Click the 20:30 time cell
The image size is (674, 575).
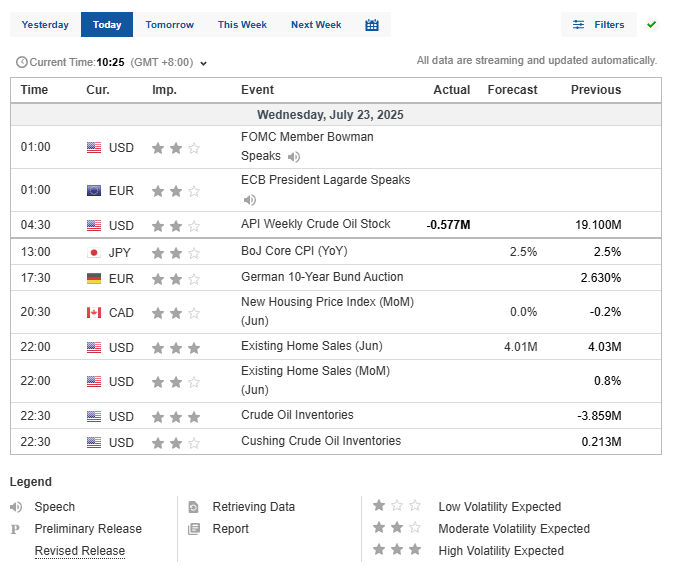[x=35, y=312]
